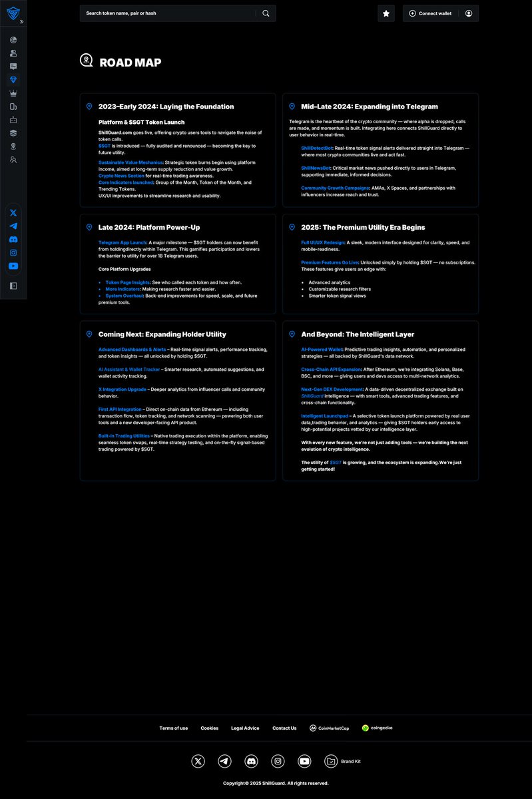Click the footer Telegram circle icon

tap(225, 761)
